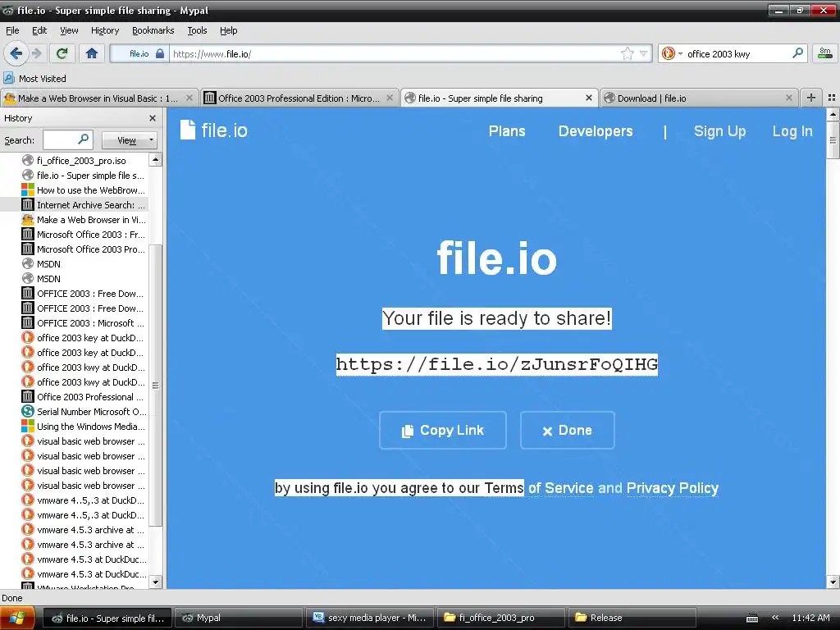Open the Developers link

pos(596,131)
